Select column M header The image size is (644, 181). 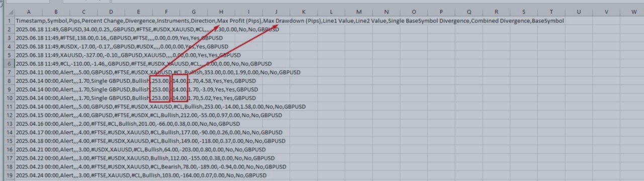359,12
